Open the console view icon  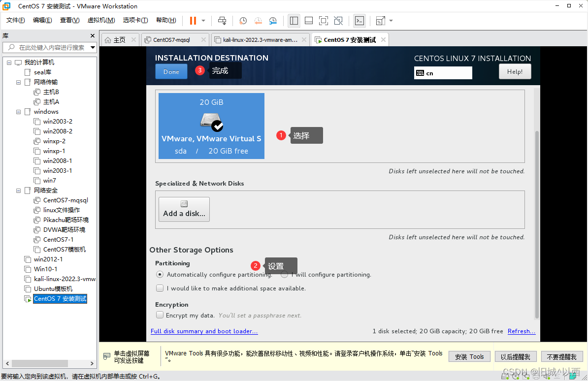(359, 21)
